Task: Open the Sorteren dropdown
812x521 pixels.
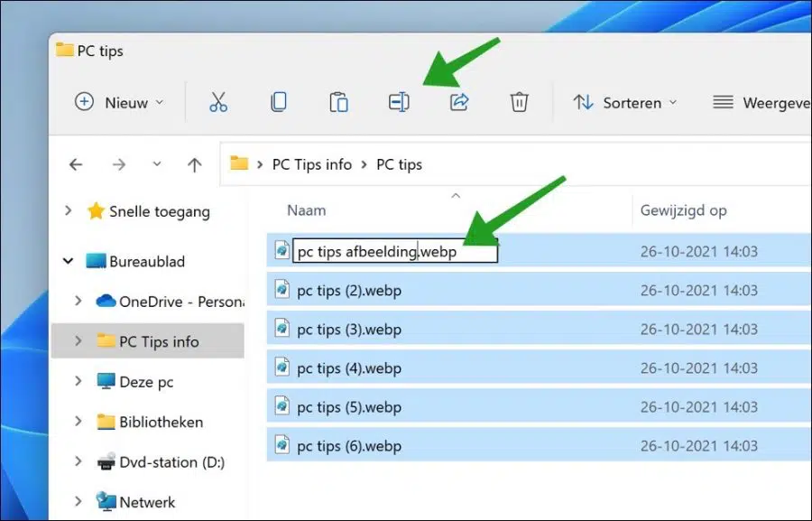Action: 625,102
